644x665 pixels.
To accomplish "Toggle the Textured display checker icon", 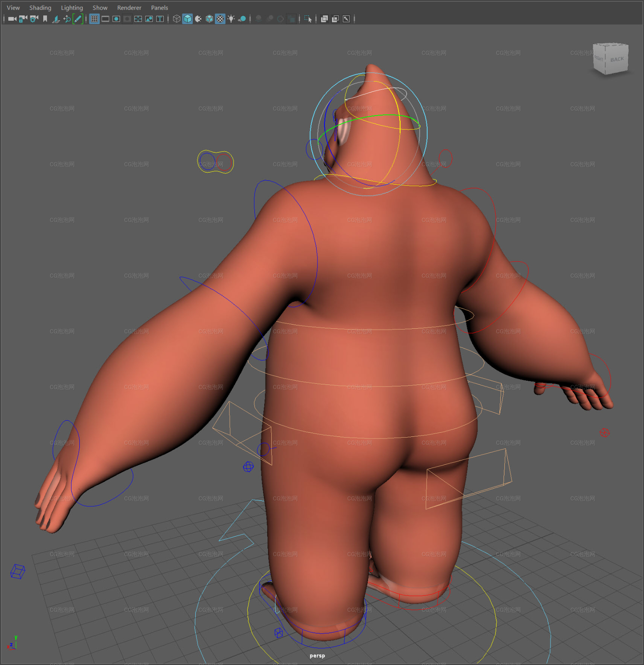I will coord(220,19).
